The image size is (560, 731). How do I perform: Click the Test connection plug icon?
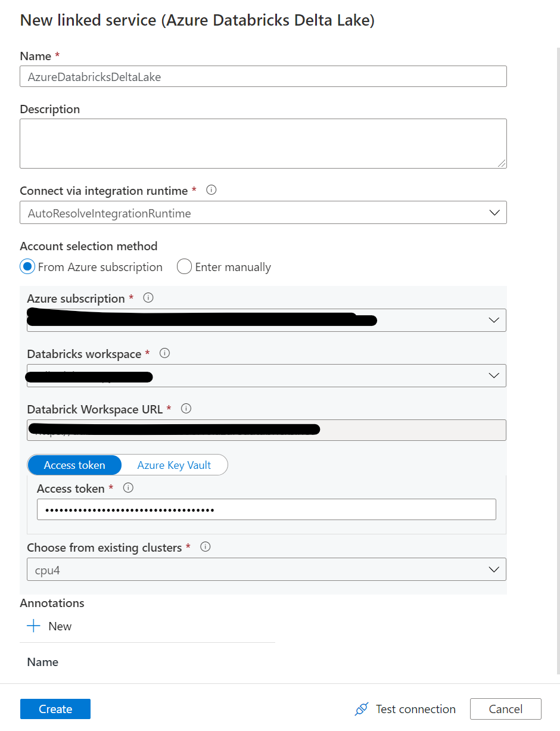tap(361, 709)
